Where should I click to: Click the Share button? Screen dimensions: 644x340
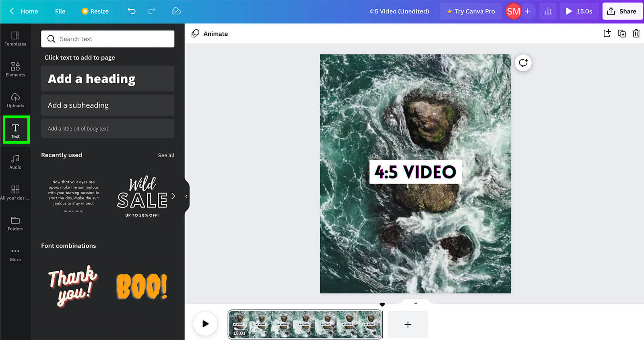click(x=622, y=11)
